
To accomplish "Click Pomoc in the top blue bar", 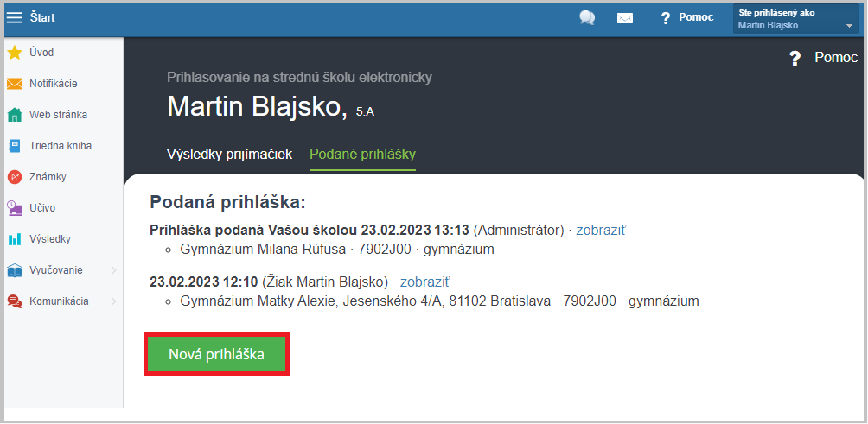I will (696, 17).
